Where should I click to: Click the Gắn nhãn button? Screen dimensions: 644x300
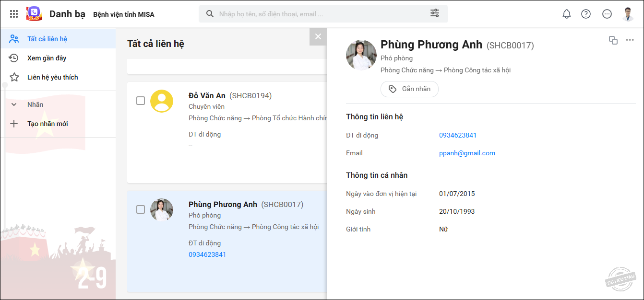click(409, 89)
